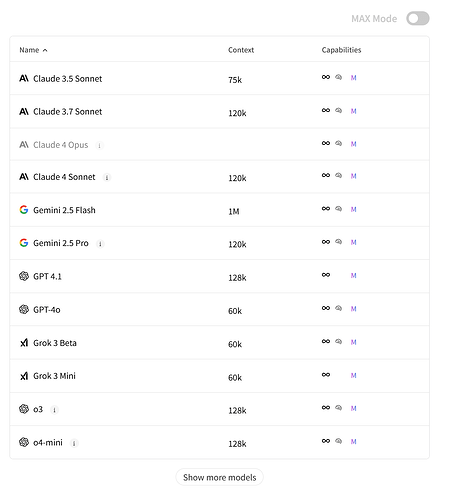Click the info icon next to o3

pos(54,410)
